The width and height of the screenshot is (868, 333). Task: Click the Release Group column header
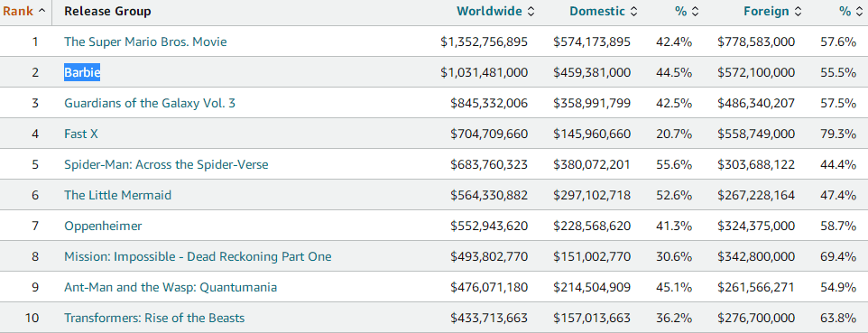tap(107, 11)
